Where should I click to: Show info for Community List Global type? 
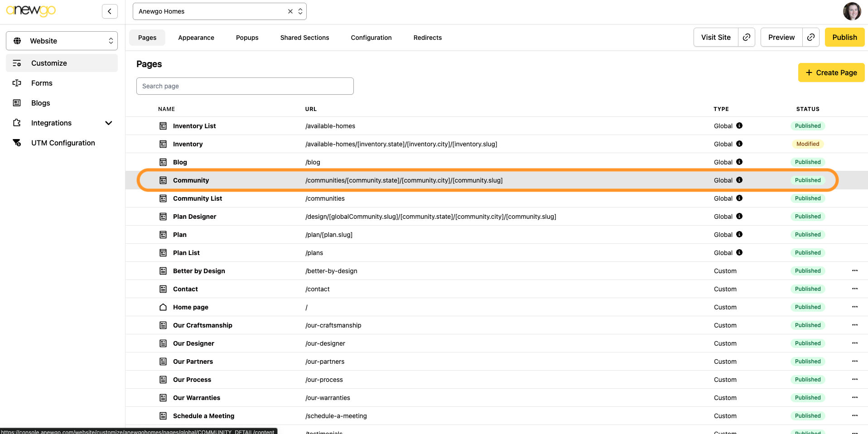tap(739, 198)
